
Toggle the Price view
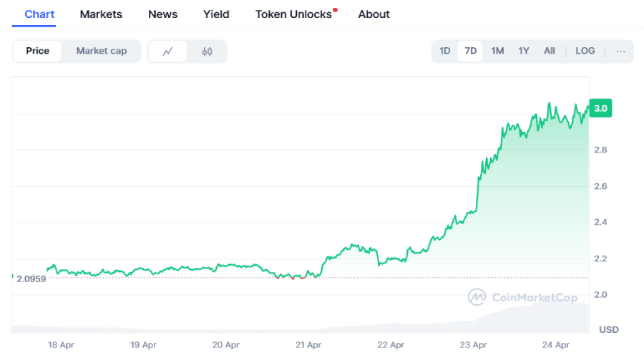point(37,51)
